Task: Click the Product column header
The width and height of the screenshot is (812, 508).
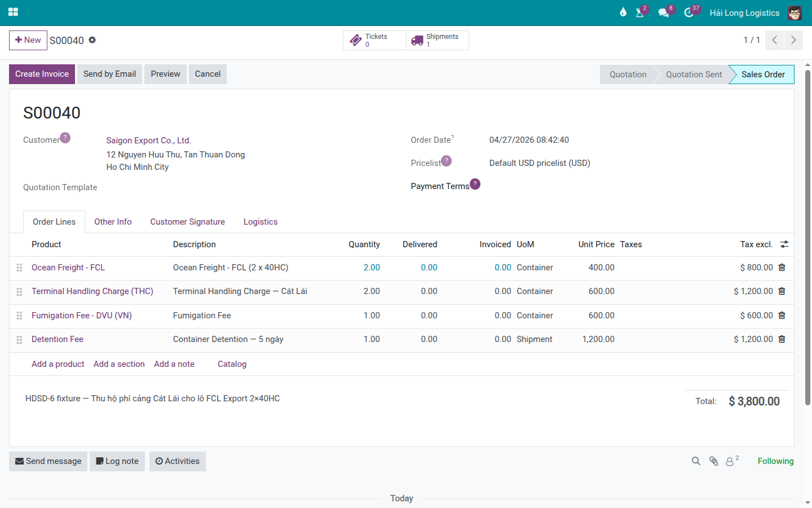Action: point(46,244)
